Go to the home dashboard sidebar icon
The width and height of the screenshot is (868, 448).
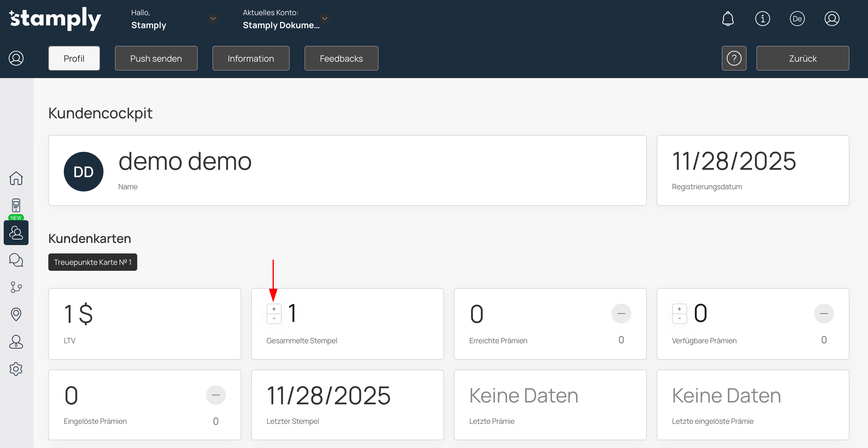click(x=16, y=178)
